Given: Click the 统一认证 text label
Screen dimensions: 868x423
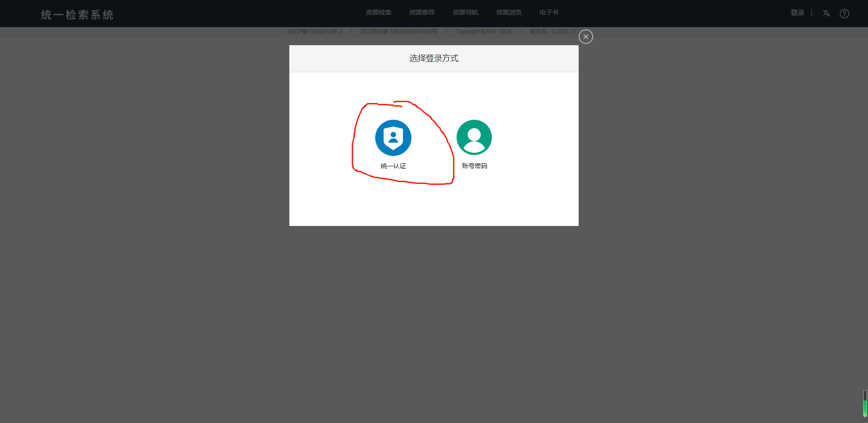Looking at the screenshot, I should point(393,166).
